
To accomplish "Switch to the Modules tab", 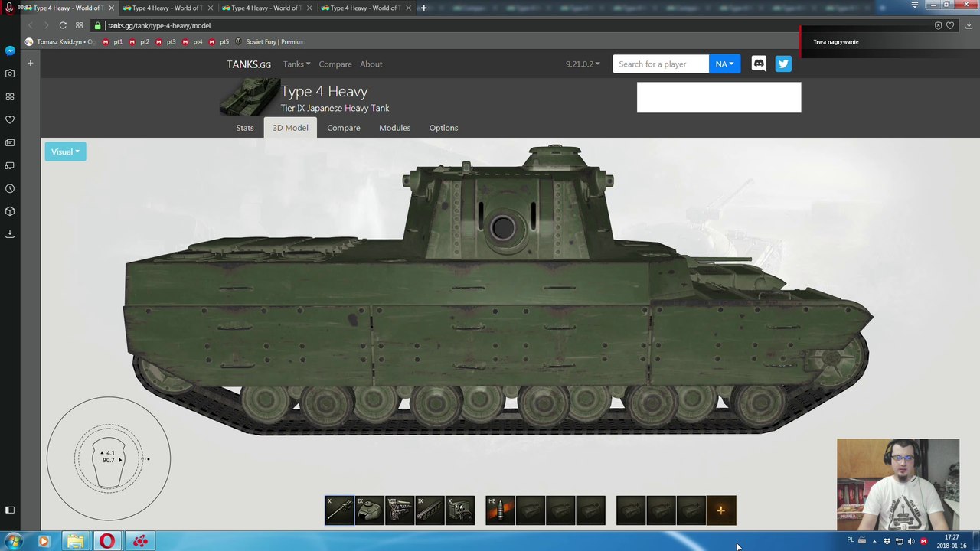I will [394, 128].
